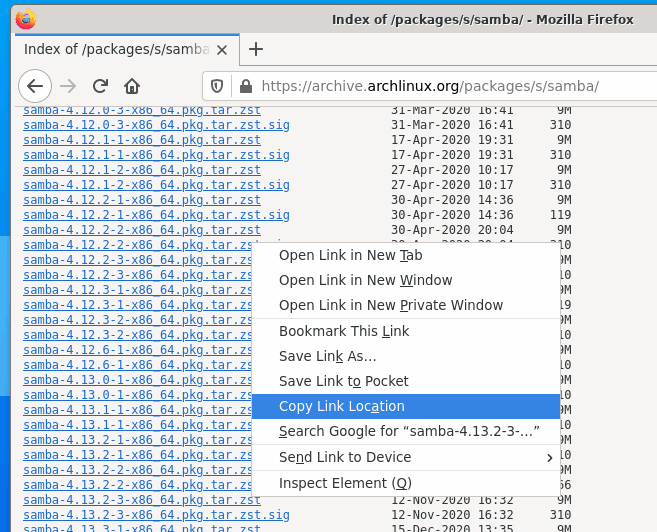
Task: Open samba-4.12.1-1-x86_64.pkg.tar.zst.sig link
Action: (x=156, y=155)
